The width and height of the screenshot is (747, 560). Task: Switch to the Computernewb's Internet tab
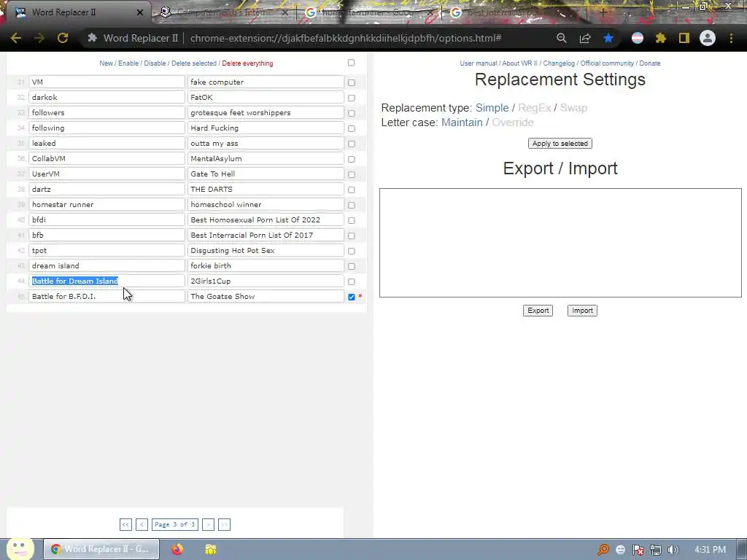(x=224, y=12)
